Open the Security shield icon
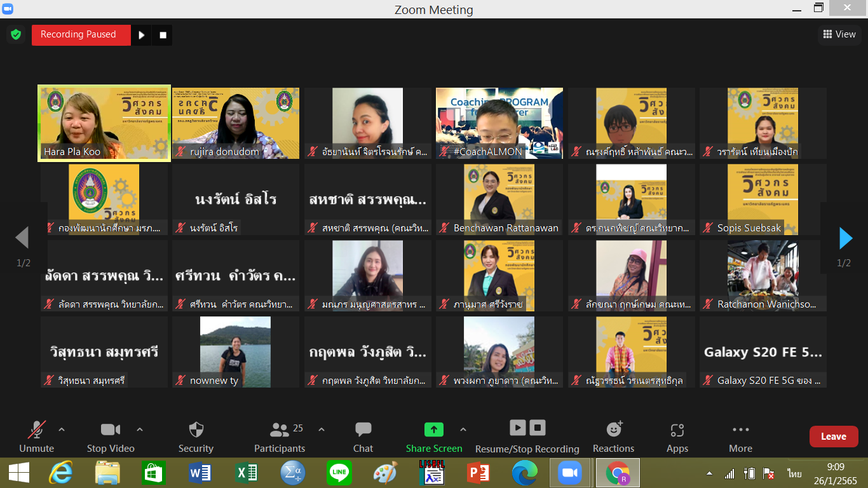868x488 pixels. (196, 430)
